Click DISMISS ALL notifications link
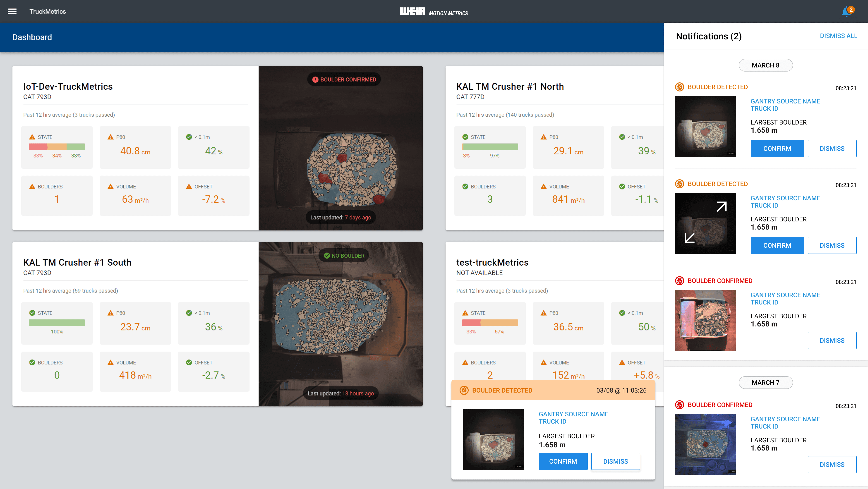 pyautogui.click(x=838, y=36)
